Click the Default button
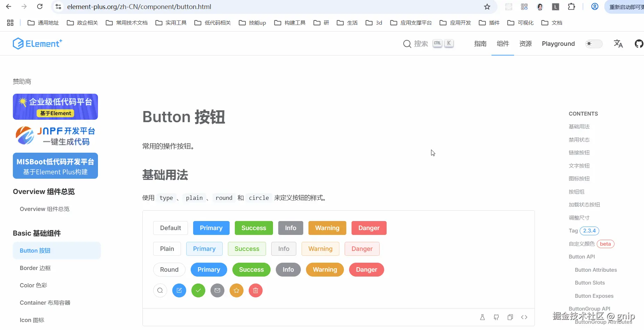The image size is (644, 330). (x=171, y=228)
